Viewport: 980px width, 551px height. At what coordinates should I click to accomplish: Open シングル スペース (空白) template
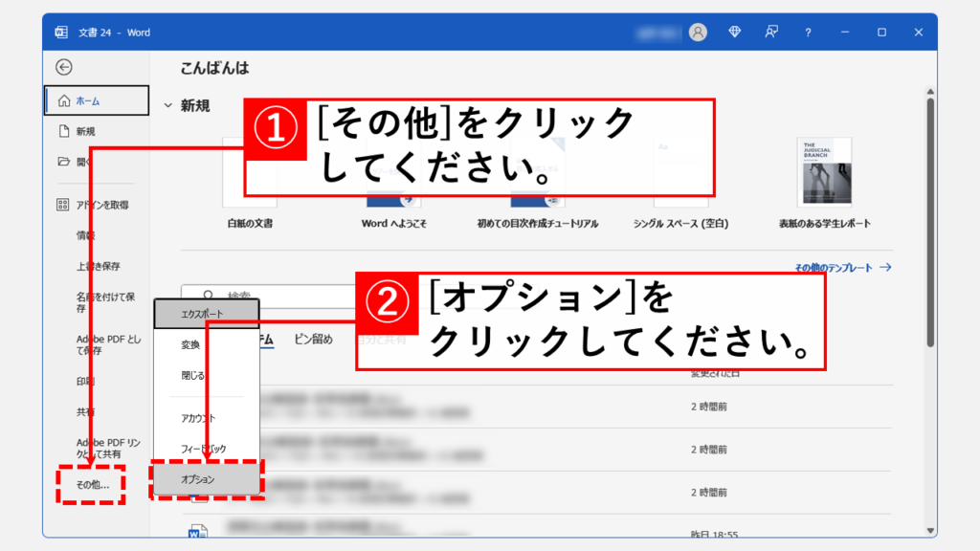(680, 185)
